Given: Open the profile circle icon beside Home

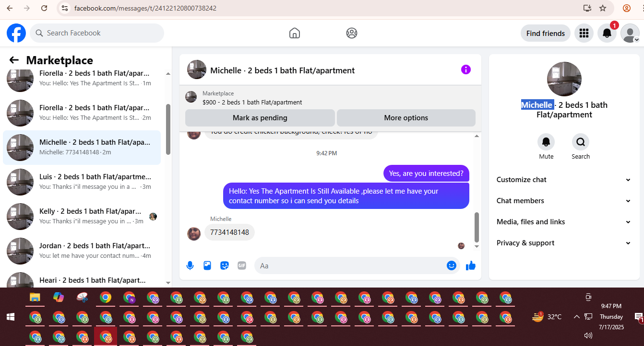Looking at the screenshot, I should [352, 33].
